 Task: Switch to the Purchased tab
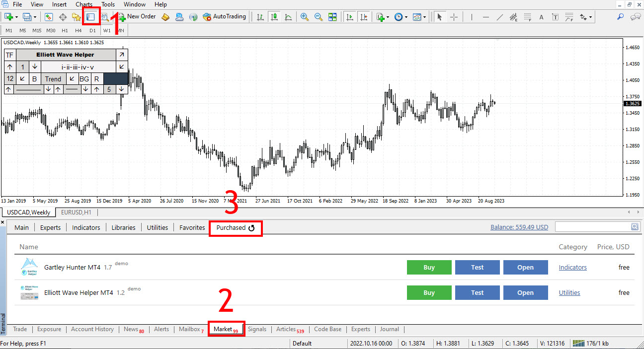(x=236, y=228)
